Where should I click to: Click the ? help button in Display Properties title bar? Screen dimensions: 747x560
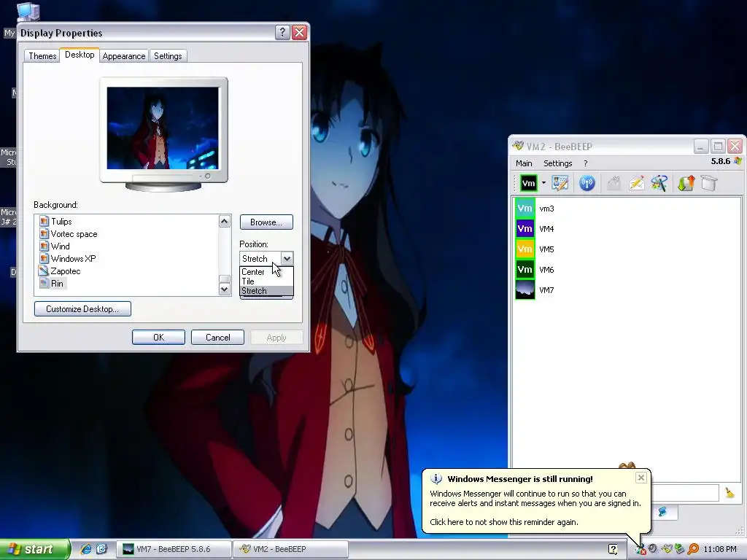[282, 32]
